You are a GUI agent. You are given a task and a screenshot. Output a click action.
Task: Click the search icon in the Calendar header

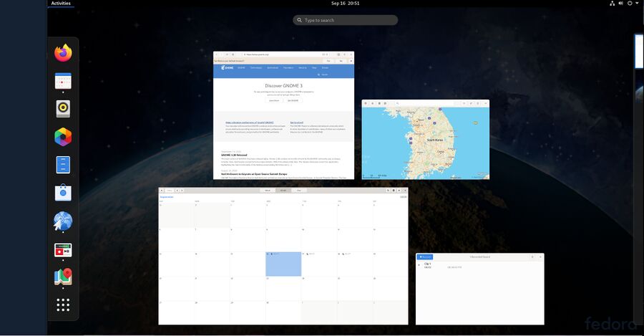click(388, 191)
